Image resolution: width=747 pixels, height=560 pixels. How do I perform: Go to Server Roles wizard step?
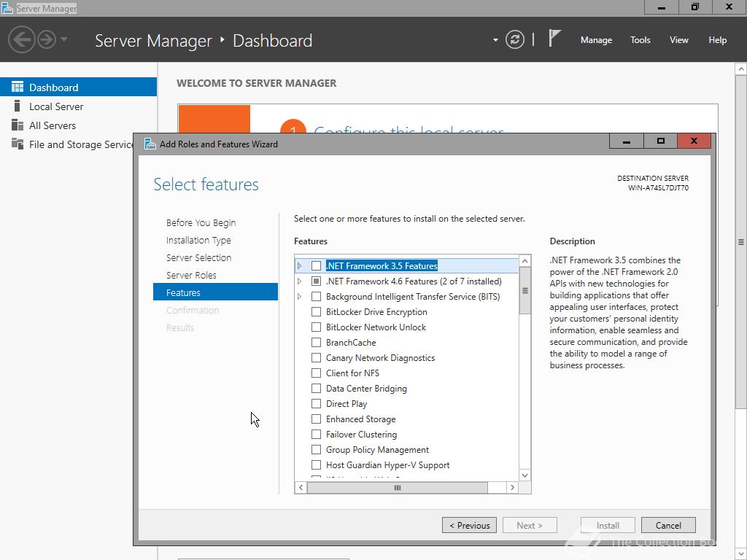[x=191, y=275]
